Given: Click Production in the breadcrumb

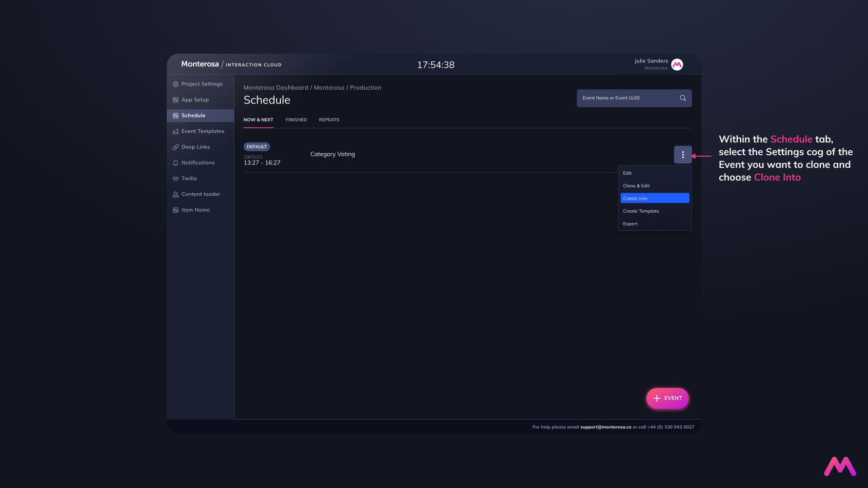Looking at the screenshot, I should 366,88.
